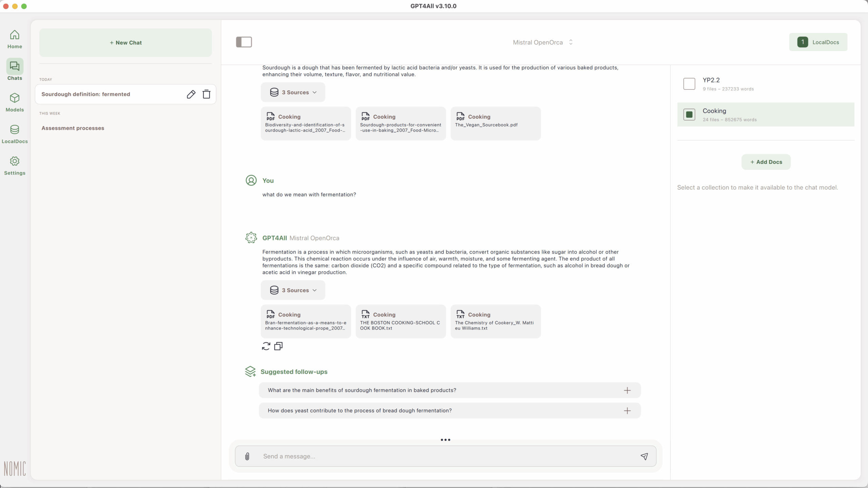Click the LocalDocs button at top right

(818, 42)
